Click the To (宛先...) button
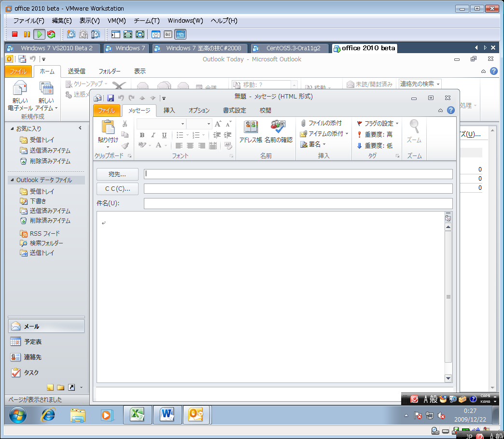The image size is (504, 439). tap(117, 174)
